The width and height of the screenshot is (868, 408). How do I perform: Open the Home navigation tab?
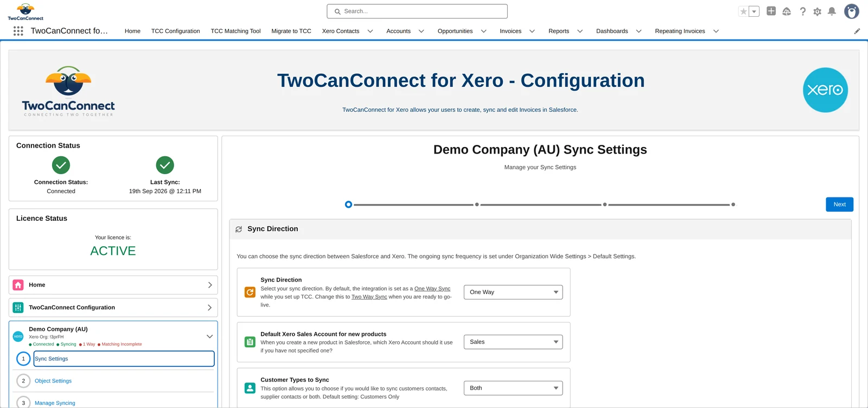coord(132,31)
